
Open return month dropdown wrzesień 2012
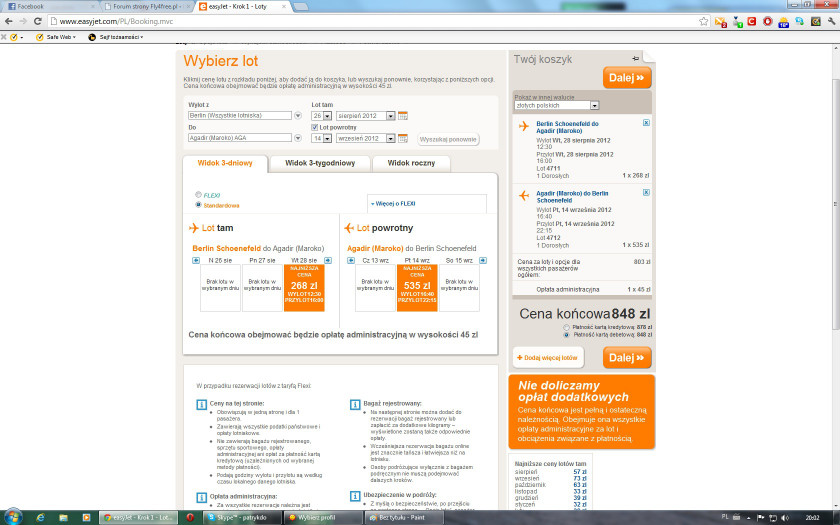click(x=365, y=138)
